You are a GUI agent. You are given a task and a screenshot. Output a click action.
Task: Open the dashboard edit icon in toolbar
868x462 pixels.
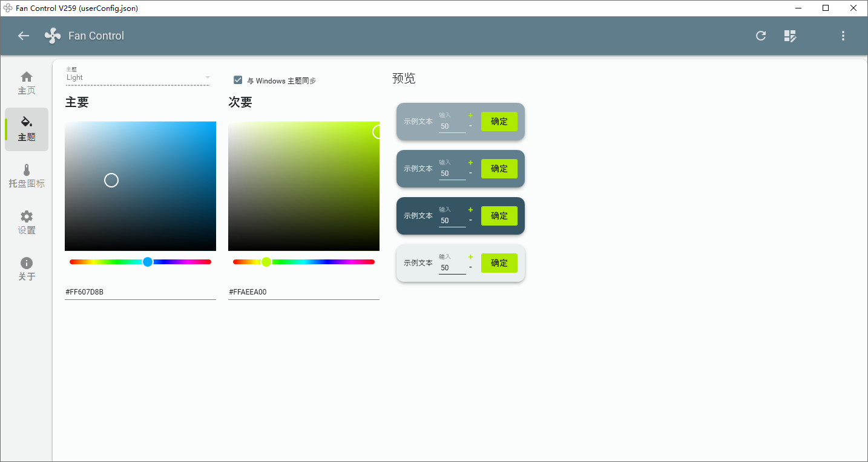(790, 36)
